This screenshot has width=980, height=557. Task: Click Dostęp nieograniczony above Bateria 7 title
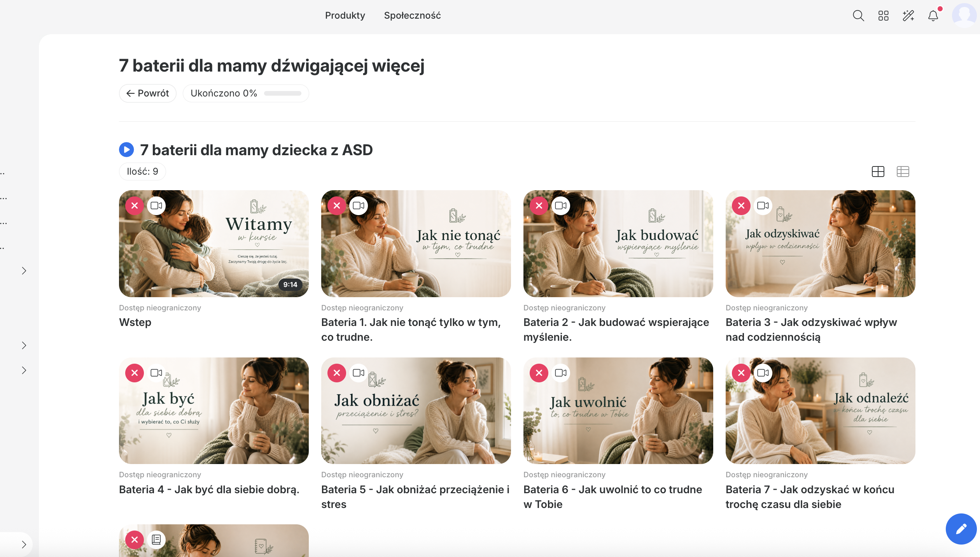pyautogui.click(x=766, y=475)
